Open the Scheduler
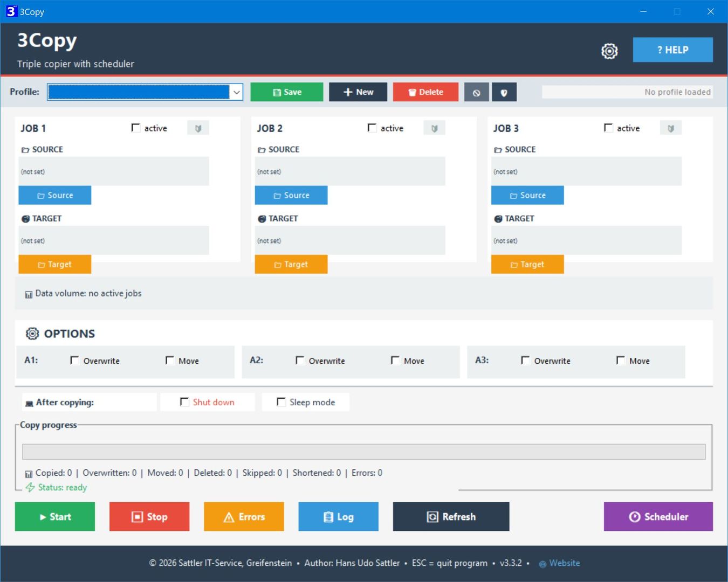The image size is (728, 582). [x=658, y=517]
